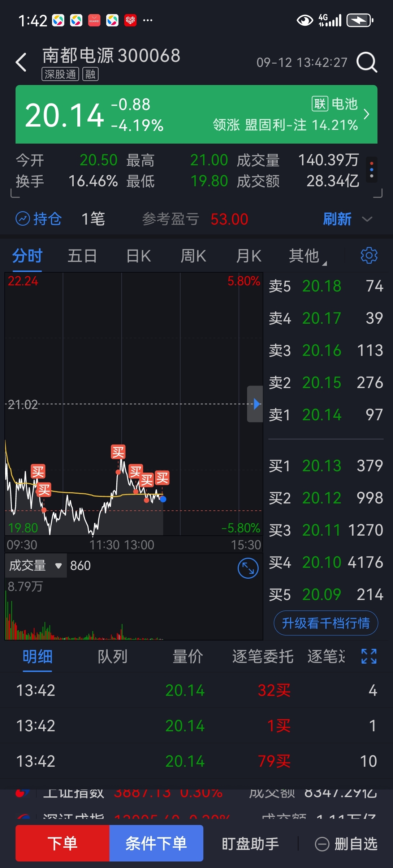Viewport: 393px width, 868px height.
Task: Tap the blue 条件下单 button
Action: [156, 843]
